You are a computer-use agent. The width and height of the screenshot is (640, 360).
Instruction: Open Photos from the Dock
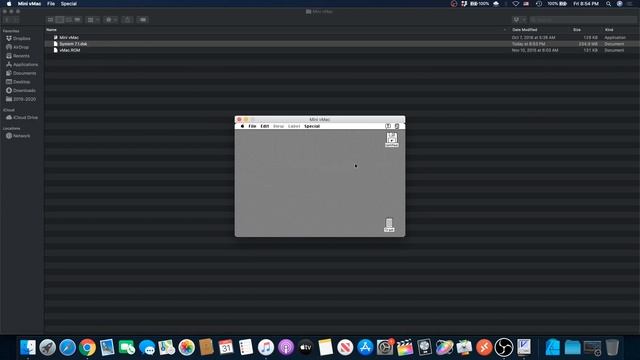tap(187, 347)
